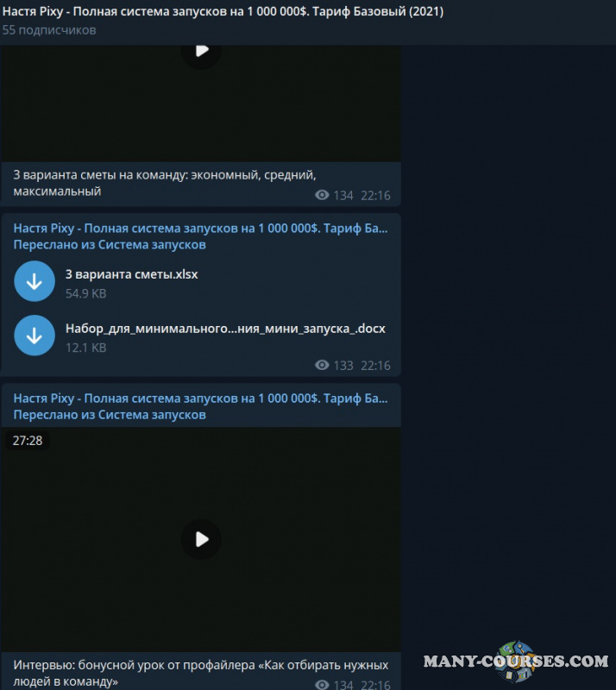Open the channel info from the header title

223,12
